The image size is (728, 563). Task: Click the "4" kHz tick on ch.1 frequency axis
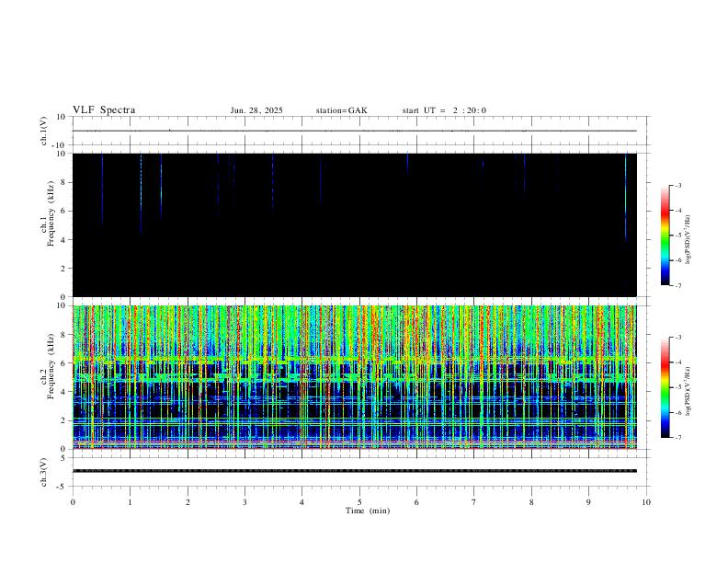click(x=64, y=240)
